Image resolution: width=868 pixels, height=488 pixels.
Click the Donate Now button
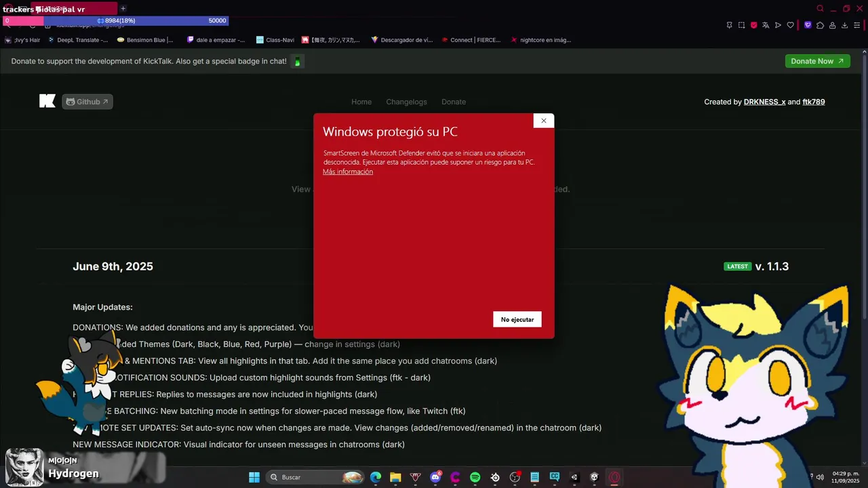(817, 61)
